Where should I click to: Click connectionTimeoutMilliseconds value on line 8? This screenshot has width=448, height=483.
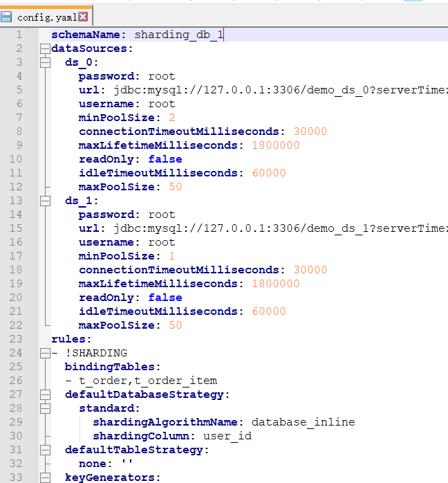click(x=310, y=131)
